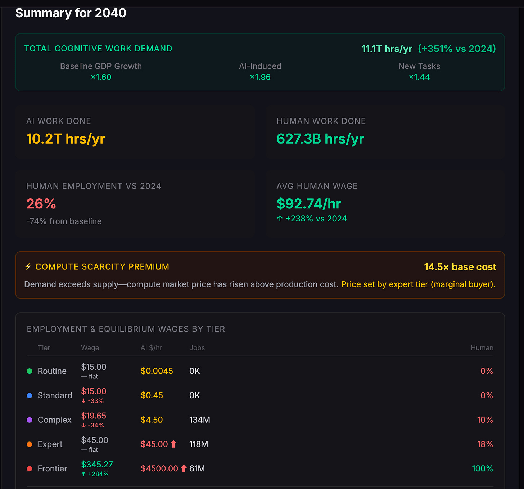Image resolution: width=524 pixels, height=489 pixels.
Task: Click the blue Standard tier dot
Action: click(29, 395)
